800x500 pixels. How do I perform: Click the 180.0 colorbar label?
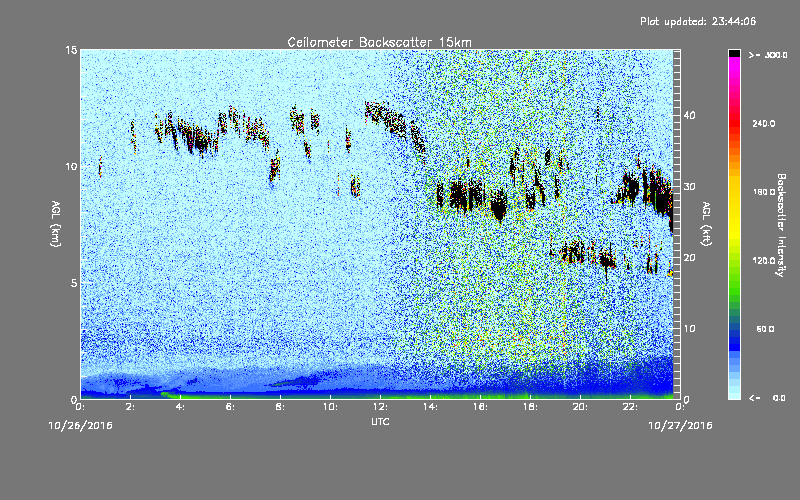click(x=764, y=192)
